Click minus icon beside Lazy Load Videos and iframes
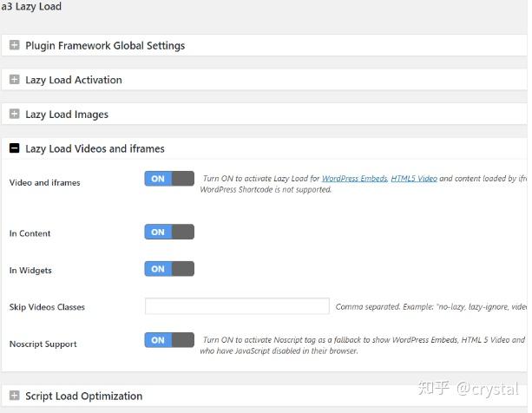 pos(14,149)
